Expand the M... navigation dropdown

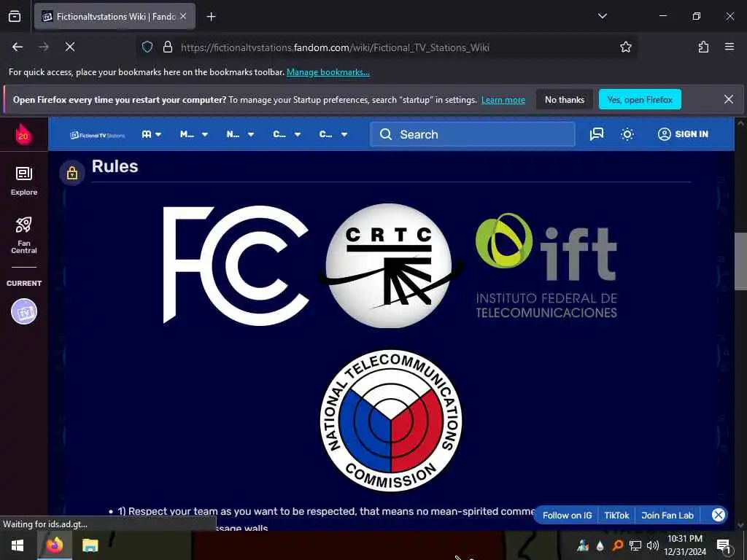(x=193, y=135)
